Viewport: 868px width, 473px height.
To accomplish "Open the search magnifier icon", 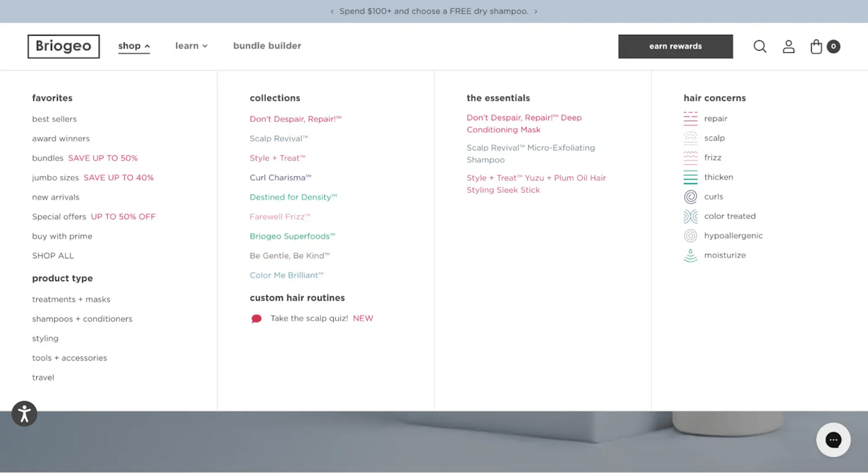I will 759,47.
